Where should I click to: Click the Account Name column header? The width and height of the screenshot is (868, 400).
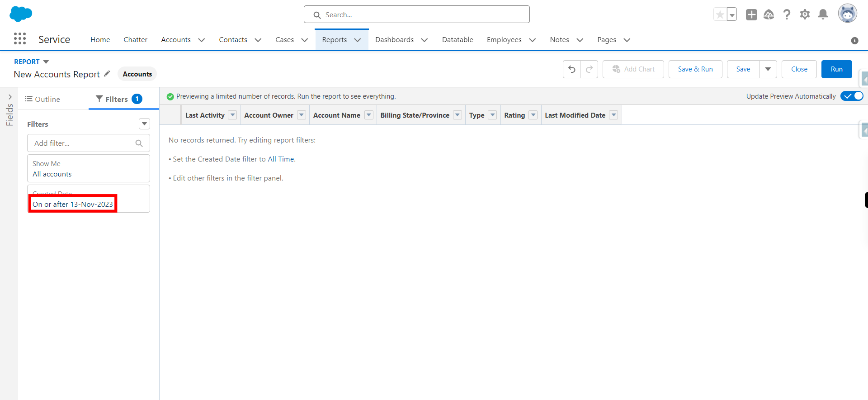pos(337,115)
